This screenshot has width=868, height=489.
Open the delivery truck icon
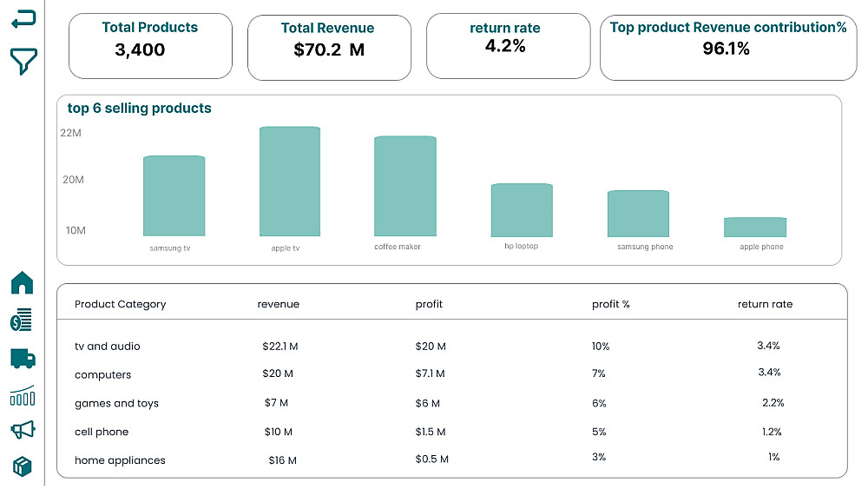pyautogui.click(x=23, y=358)
